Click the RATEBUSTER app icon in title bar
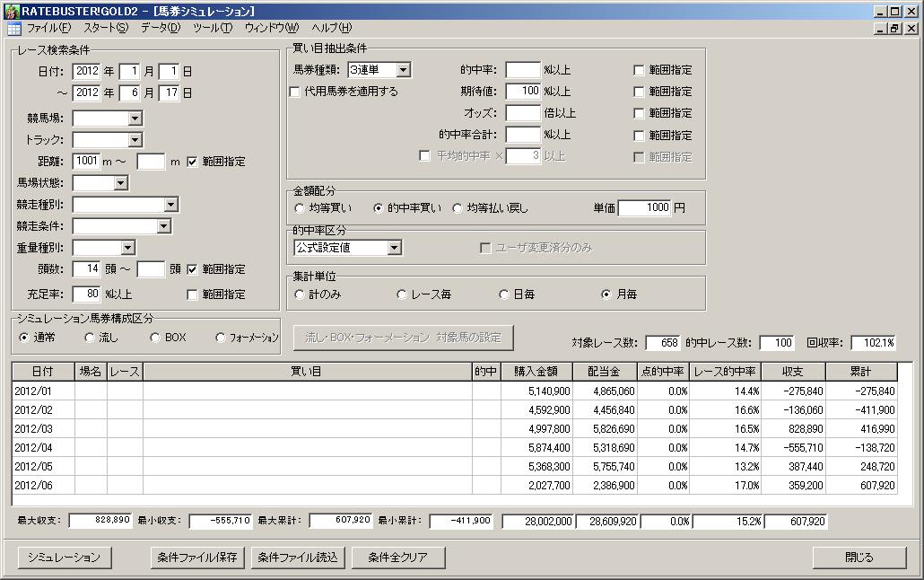 (x=12, y=11)
